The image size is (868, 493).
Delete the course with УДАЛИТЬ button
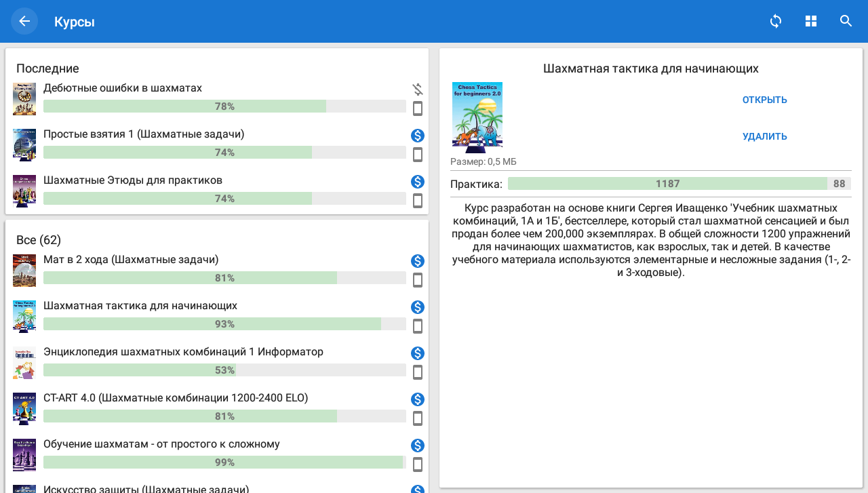click(764, 136)
